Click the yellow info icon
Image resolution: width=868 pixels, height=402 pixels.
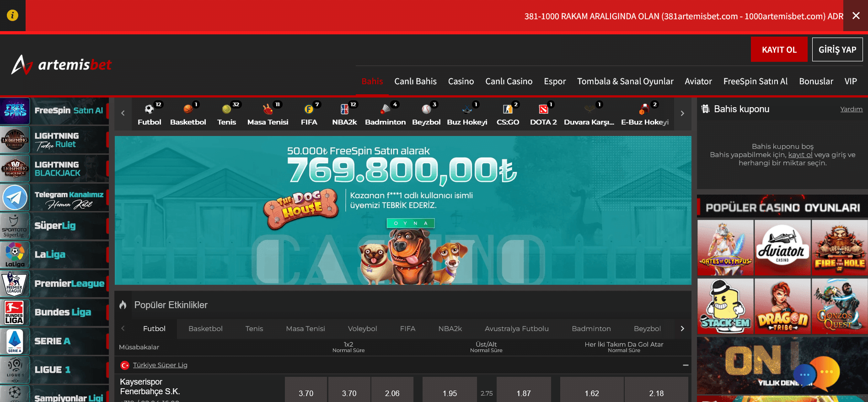(12, 16)
